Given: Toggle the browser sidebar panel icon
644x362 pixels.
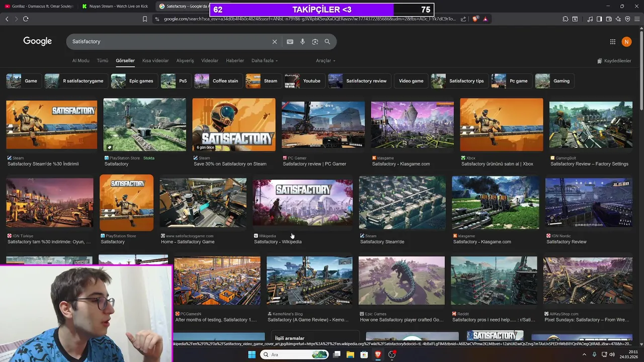Looking at the screenshot, I should tap(599, 19).
